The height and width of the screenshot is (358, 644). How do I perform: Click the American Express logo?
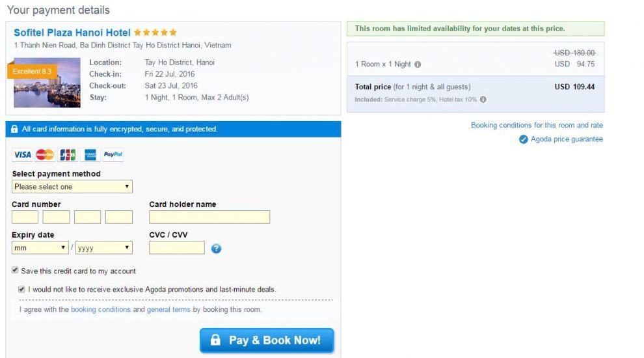tap(90, 155)
